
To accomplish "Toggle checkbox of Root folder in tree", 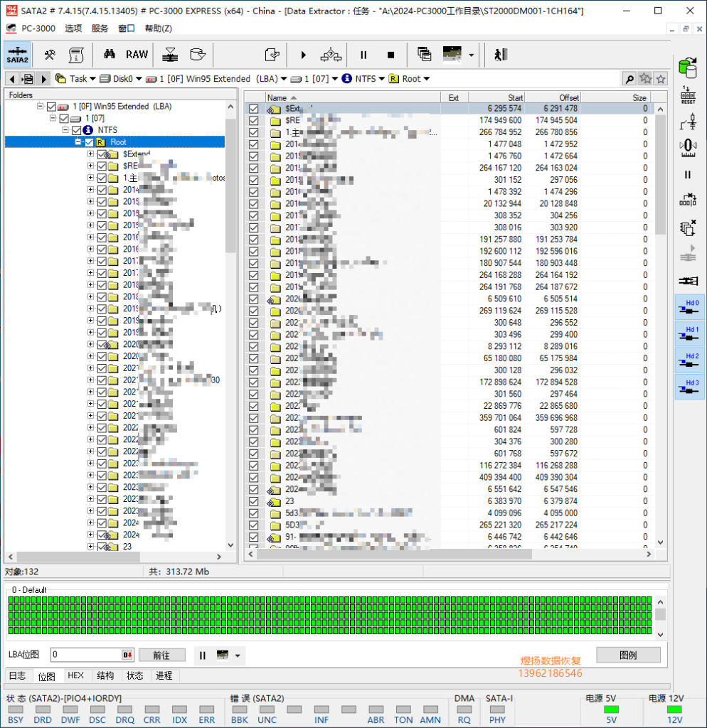I will click(89, 142).
